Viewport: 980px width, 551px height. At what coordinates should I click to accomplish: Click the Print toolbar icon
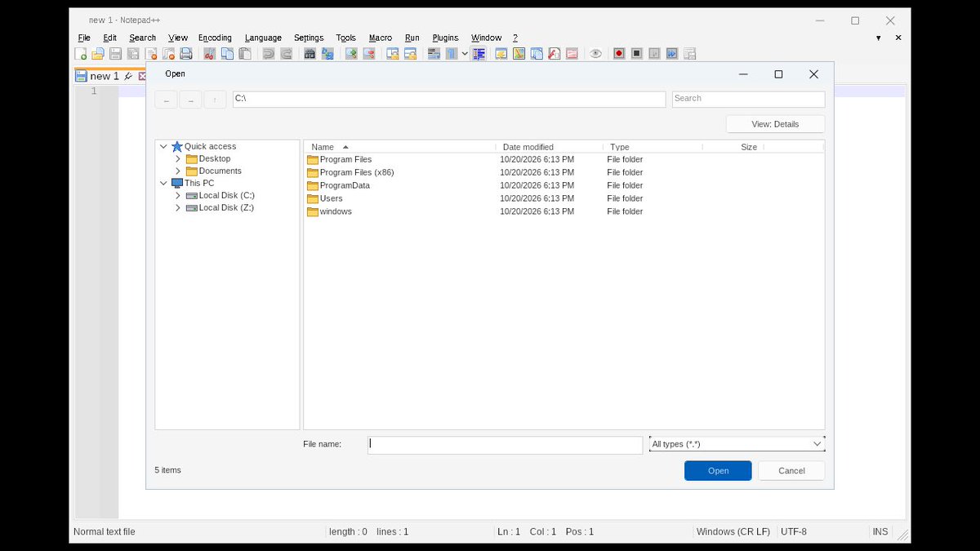pyautogui.click(x=186, y=54)
